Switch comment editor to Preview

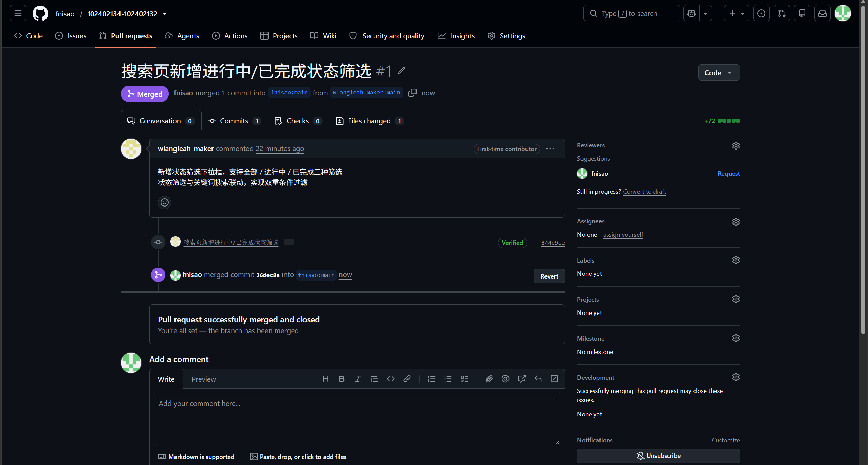click(x=204, y=379)
